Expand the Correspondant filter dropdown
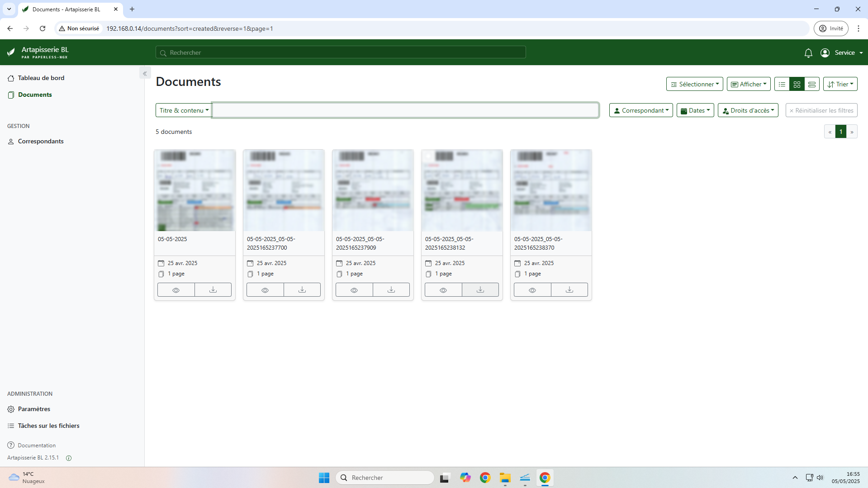 coord(641,110)
